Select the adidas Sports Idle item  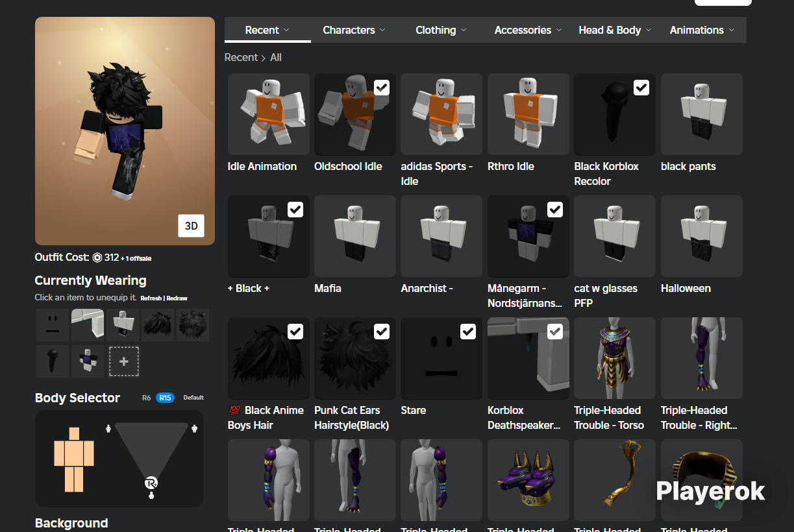pos(441,114)
